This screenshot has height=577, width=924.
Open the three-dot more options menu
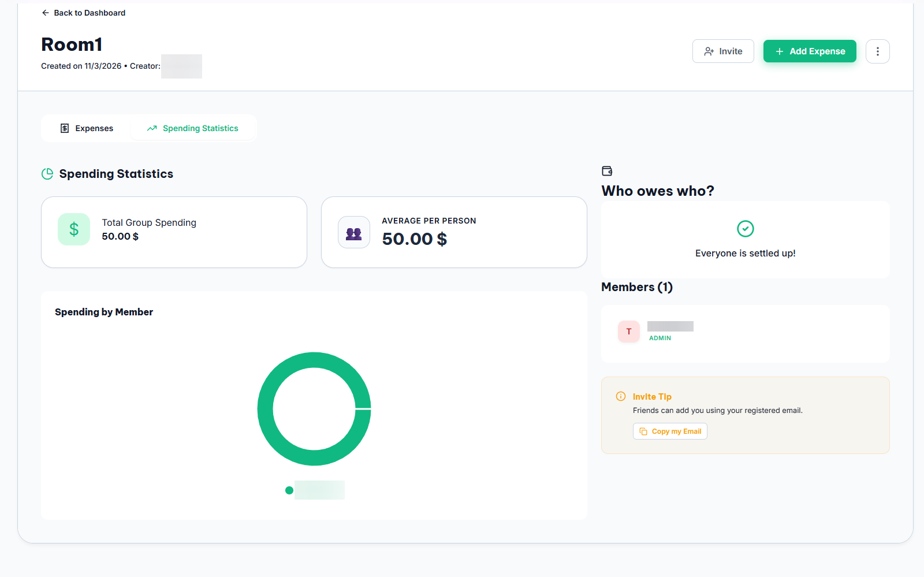pos(878,51)
